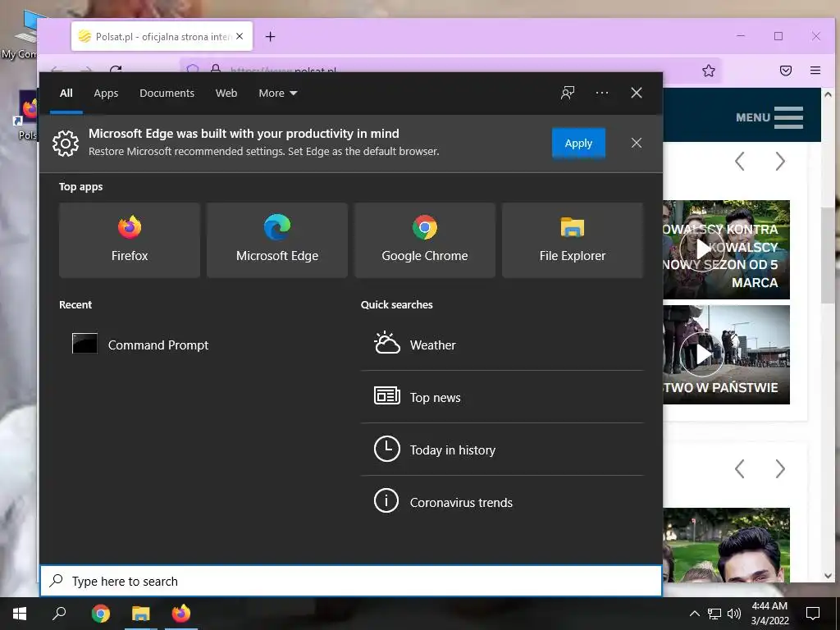Play the Państwo w Państwie video thumbnail
The height and width of the screenshot is (630, 840).
click(702, 354)
